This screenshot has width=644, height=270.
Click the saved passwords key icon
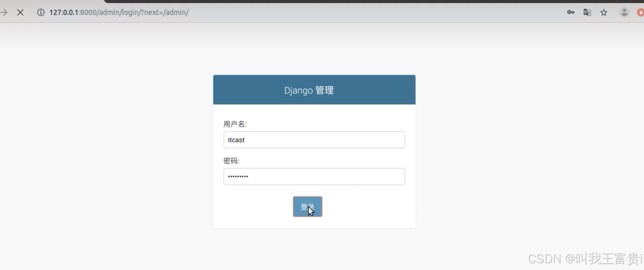coord(571,12)
